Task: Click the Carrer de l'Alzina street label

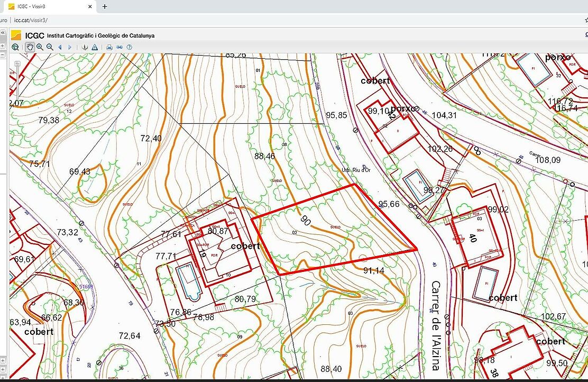Action: tap(435, 325)
